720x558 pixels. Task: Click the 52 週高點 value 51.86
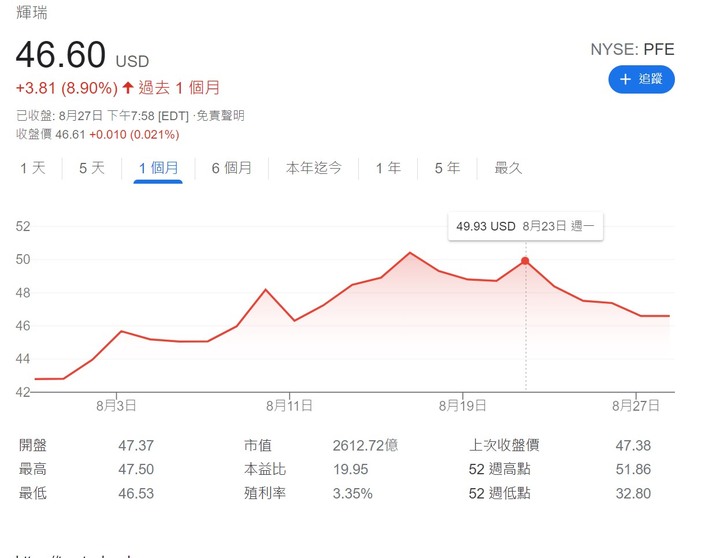(x=633, y=469)
